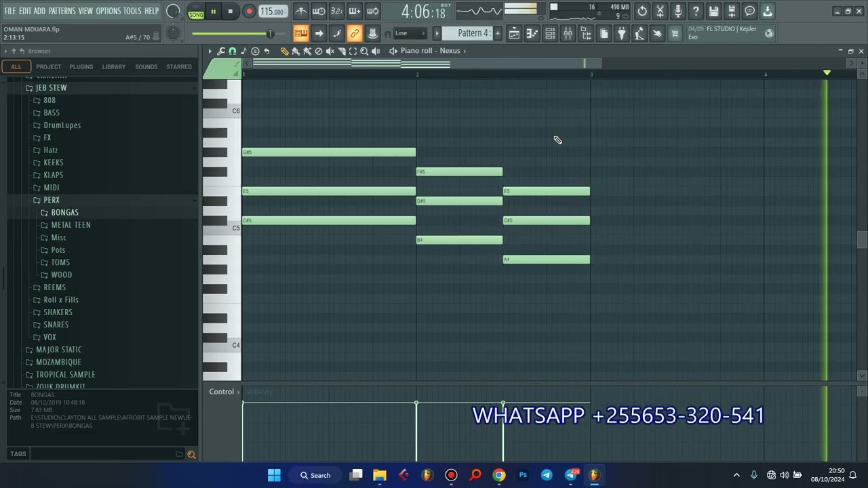
Task: Click the piano roll vertical scrollbar
Action: pyautogui.click(x=862, y=240)
